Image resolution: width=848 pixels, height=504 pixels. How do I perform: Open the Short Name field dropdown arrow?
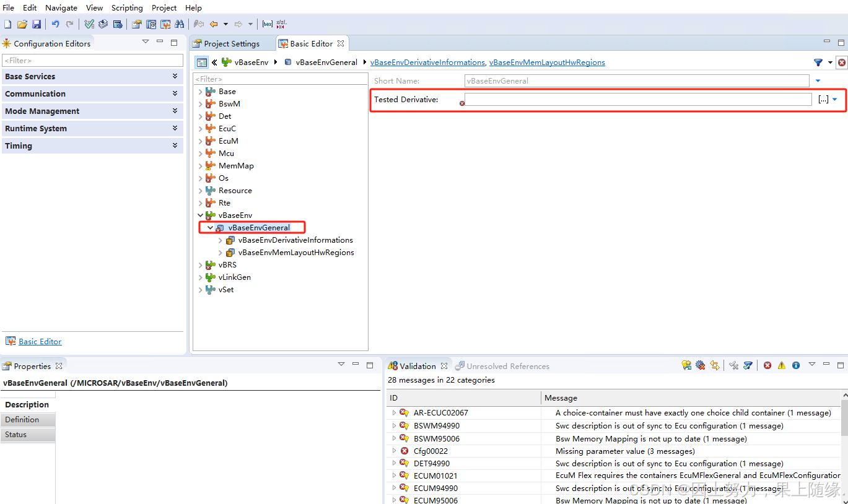[x=818, y=81]
